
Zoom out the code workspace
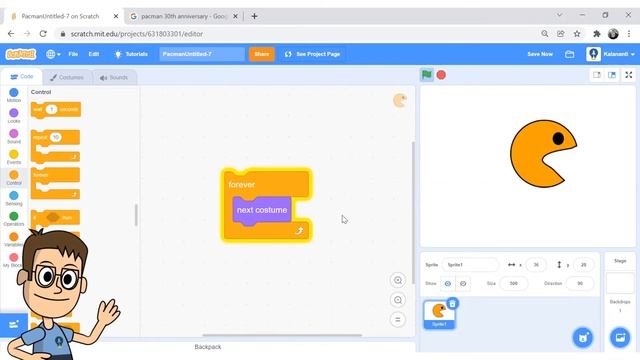[398, 300]
